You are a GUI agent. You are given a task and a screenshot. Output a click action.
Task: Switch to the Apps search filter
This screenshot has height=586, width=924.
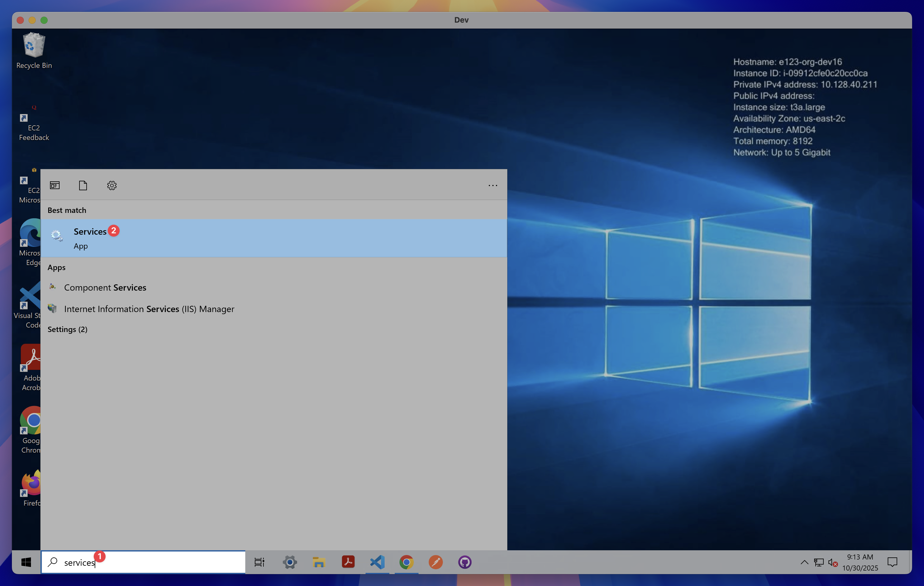(x=54, y=185)
